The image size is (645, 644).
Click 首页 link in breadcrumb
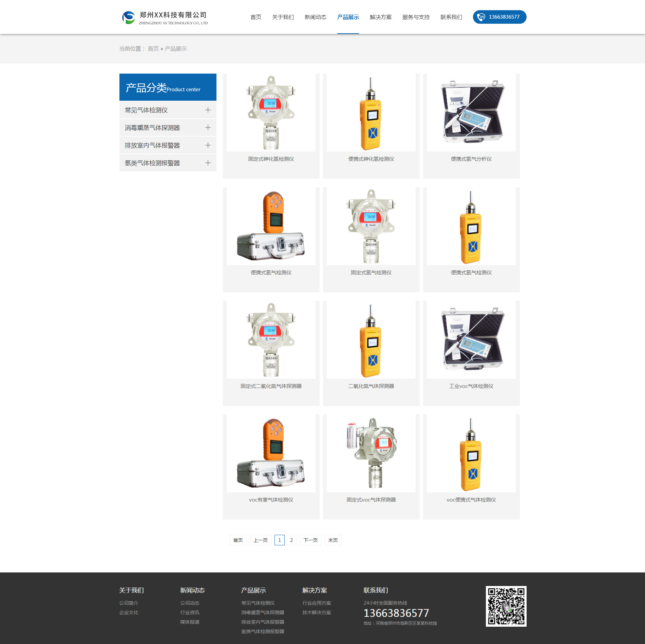click(x=153, y=49)
